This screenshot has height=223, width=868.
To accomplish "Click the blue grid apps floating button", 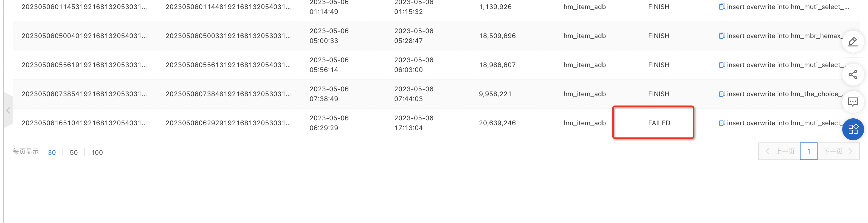I will click(853, 129).
